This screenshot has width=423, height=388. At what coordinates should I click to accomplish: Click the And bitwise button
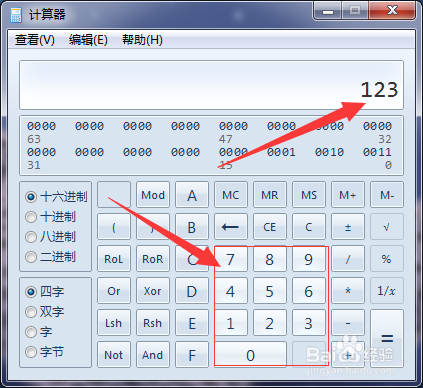click(x=153, y=355)
